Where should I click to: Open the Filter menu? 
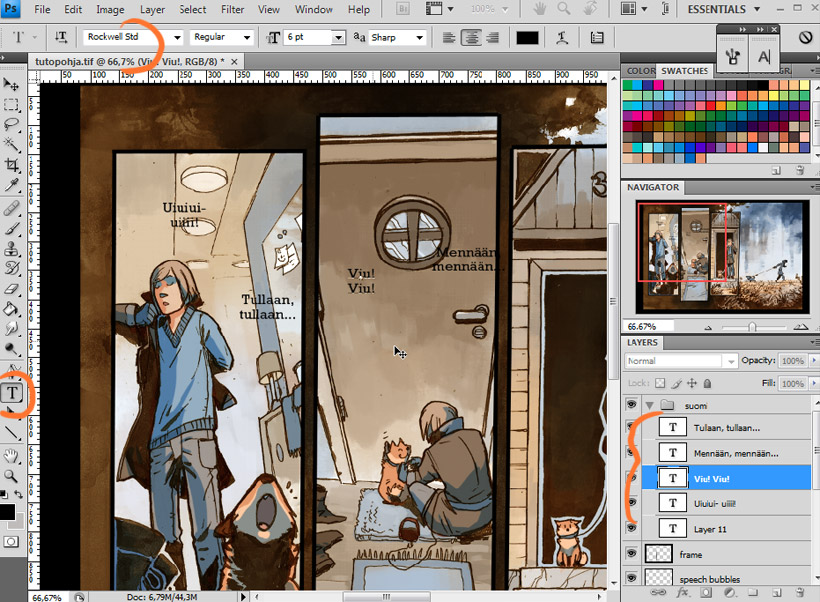pos(232,10)
